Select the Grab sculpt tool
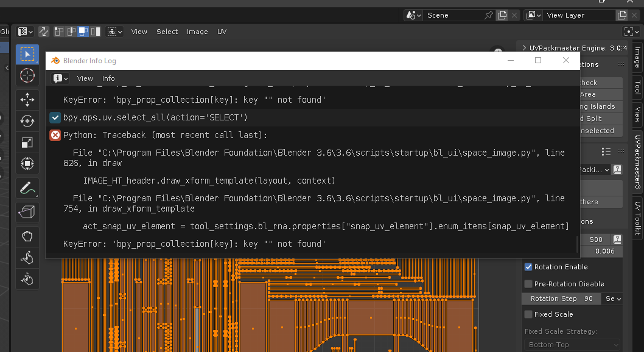The image size is (644, 352). point(27,236)
